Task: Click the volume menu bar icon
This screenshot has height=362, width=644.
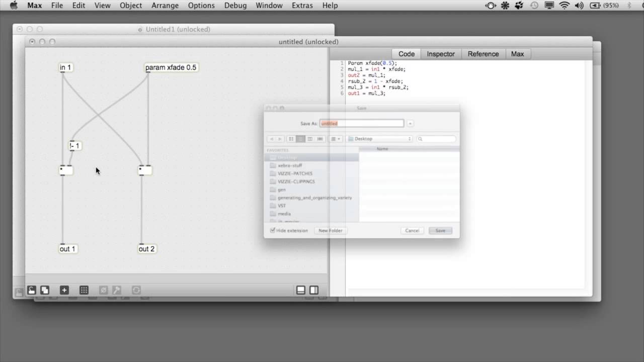Action: coord(579,6)
